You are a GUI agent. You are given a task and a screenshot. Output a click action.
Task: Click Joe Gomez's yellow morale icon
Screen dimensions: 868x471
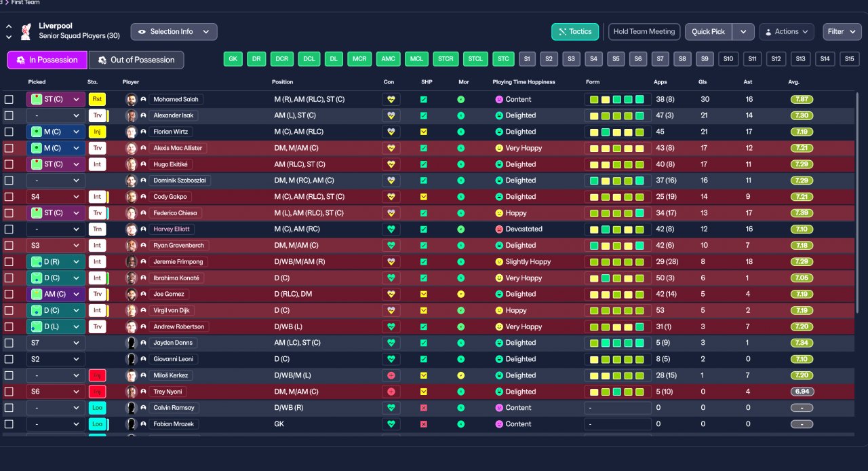point(461,294)
